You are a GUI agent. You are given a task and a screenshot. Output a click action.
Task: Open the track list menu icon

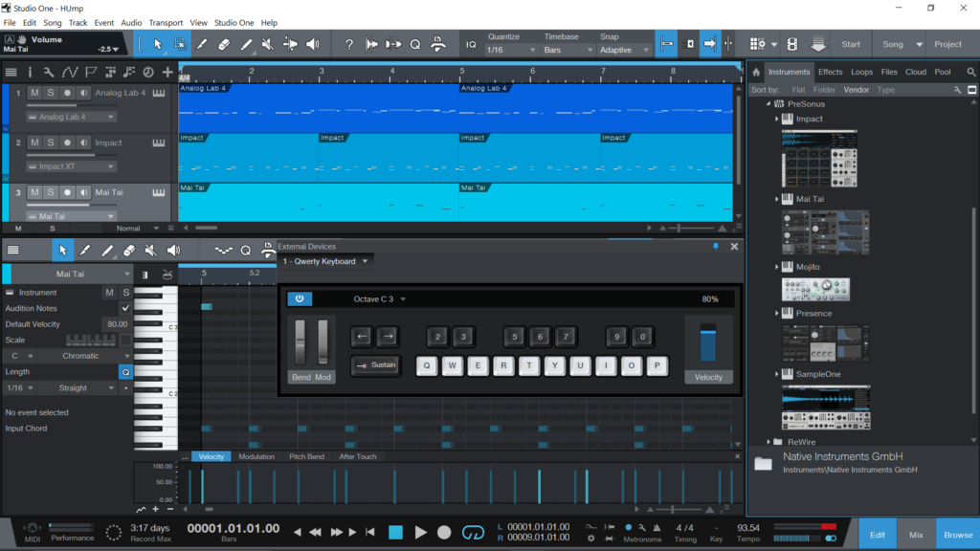(11, 73)
